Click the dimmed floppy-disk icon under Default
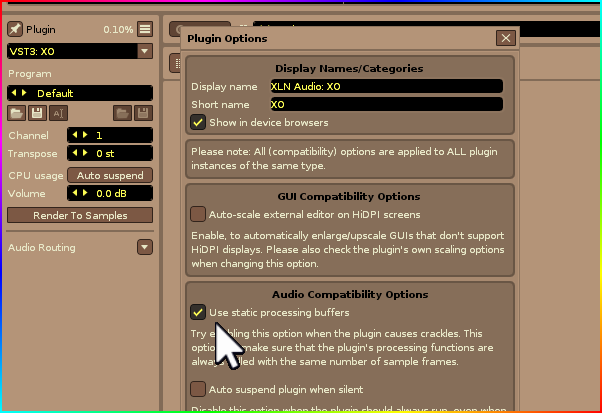The width and height of the screenshot is (602, 413). coord(143,113)
